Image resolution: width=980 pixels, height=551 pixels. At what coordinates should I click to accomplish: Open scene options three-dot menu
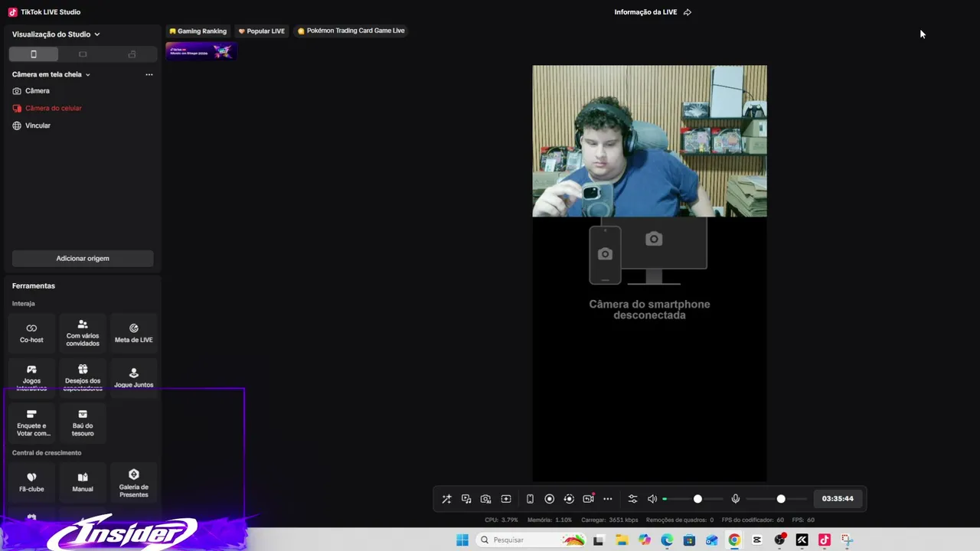coord(149,75)
